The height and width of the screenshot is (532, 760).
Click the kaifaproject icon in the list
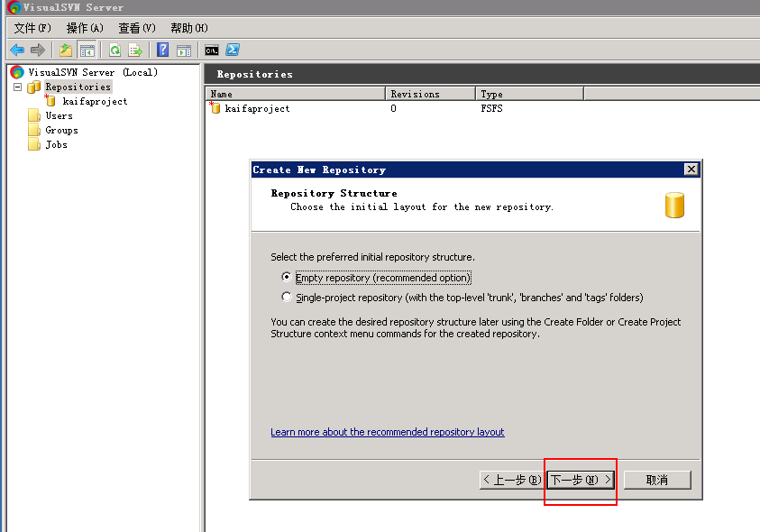(x=215, y=107)
